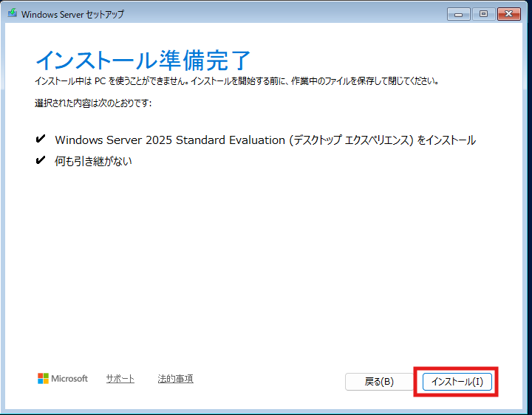
Task: Close the Windows Server セットアップ window
Action: pos(508,14)
